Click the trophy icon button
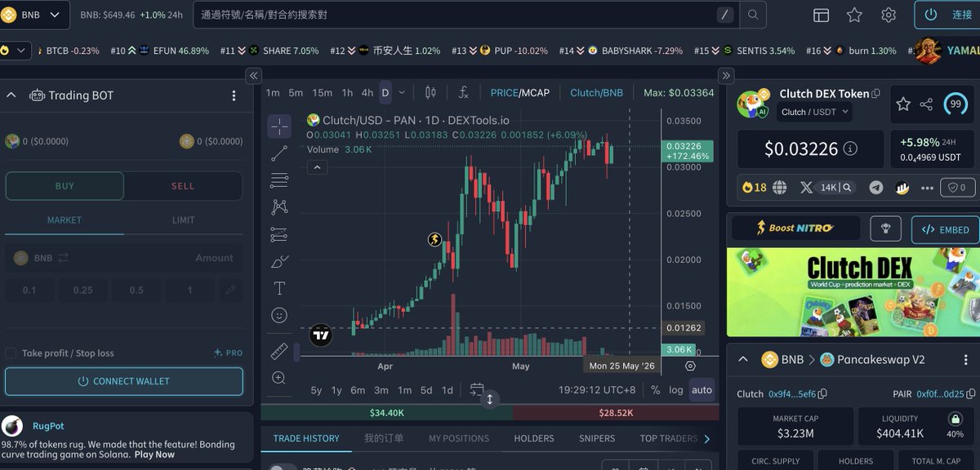 886,229
